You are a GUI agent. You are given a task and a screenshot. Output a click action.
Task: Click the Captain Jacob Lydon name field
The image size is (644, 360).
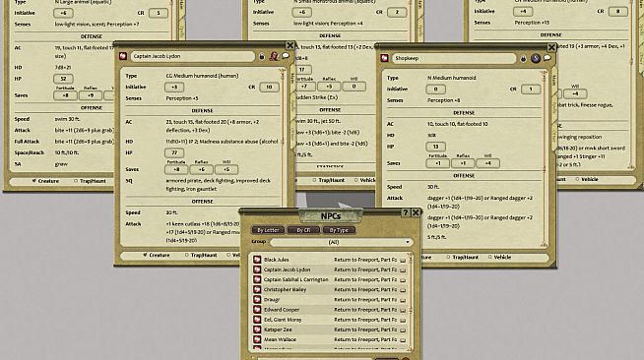tap(193, 56)
